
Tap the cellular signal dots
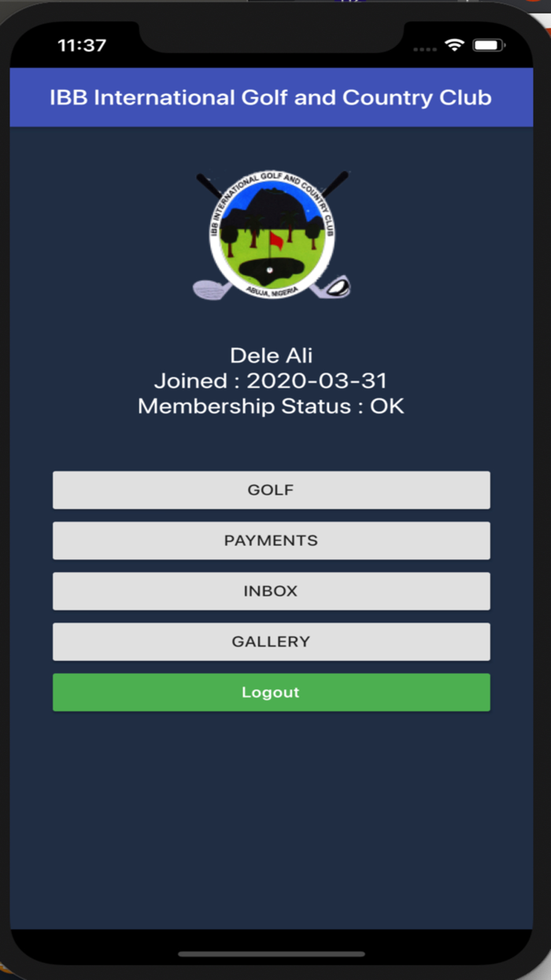424,49
